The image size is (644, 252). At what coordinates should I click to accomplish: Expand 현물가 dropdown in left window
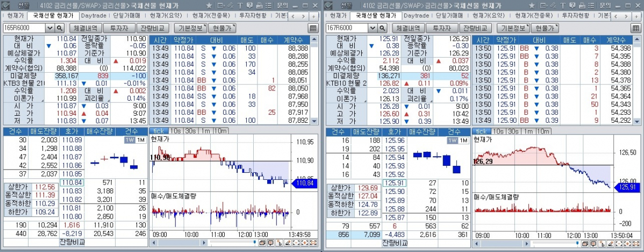222,28
